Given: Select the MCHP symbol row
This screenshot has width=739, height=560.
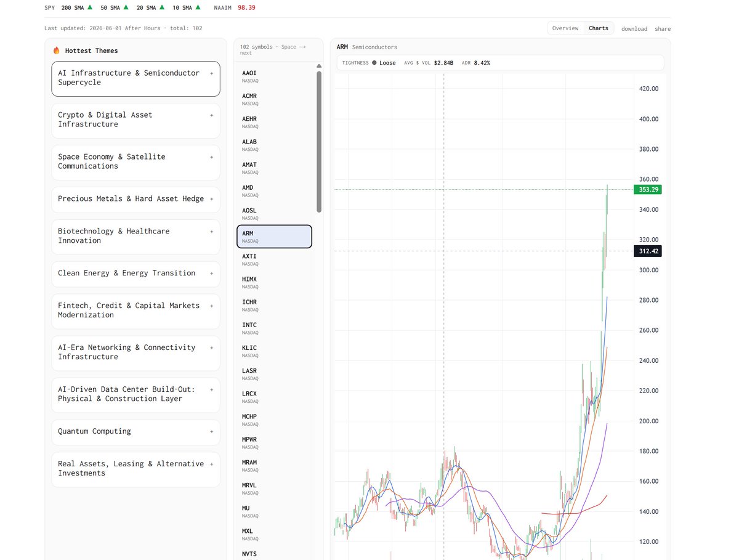Looking at the screenshot, I should 275,420.
